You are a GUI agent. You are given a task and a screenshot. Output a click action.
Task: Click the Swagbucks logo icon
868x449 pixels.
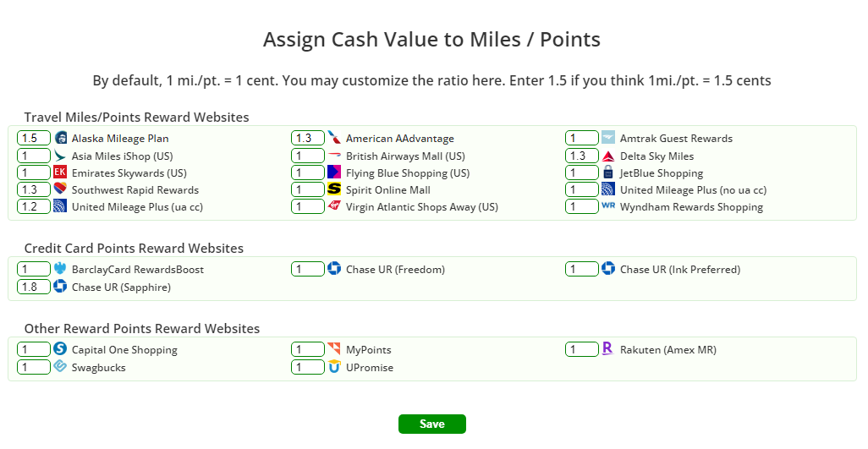60,367
